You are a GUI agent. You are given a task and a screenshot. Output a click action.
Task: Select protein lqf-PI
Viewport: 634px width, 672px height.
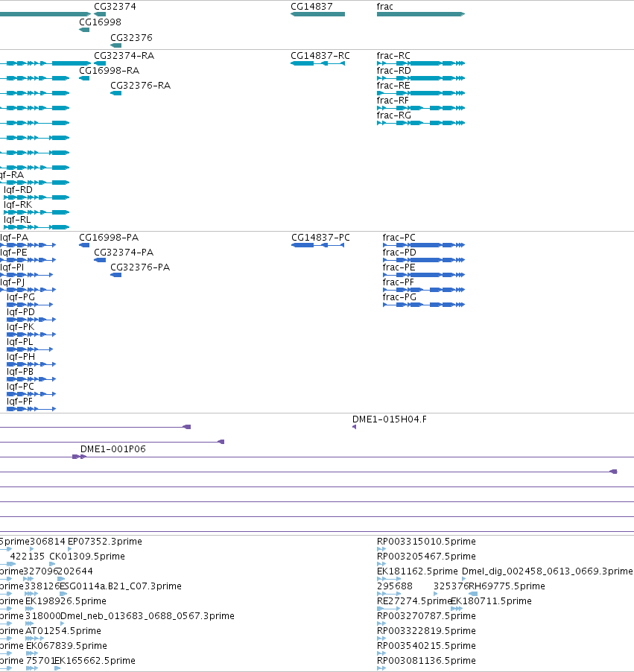click(x=12, y=267)
